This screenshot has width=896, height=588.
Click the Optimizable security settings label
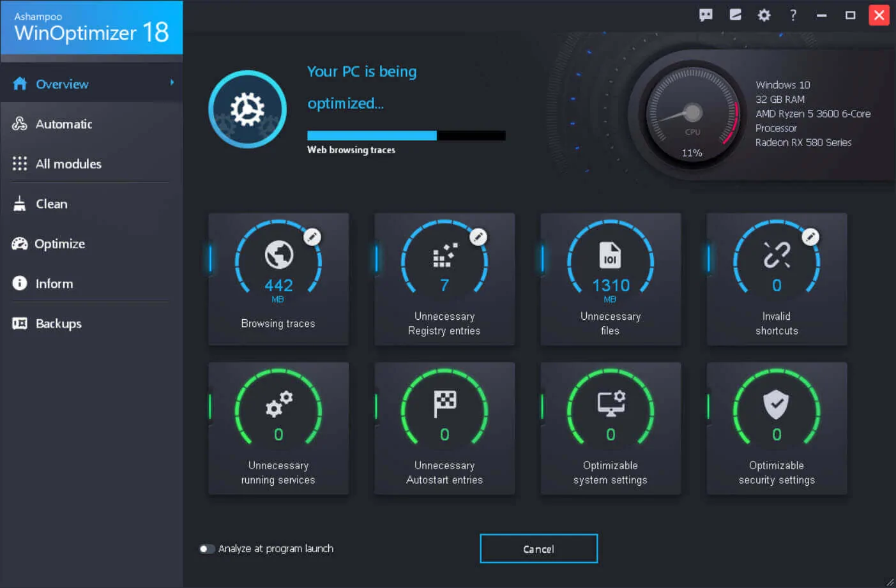click(777, 472)
